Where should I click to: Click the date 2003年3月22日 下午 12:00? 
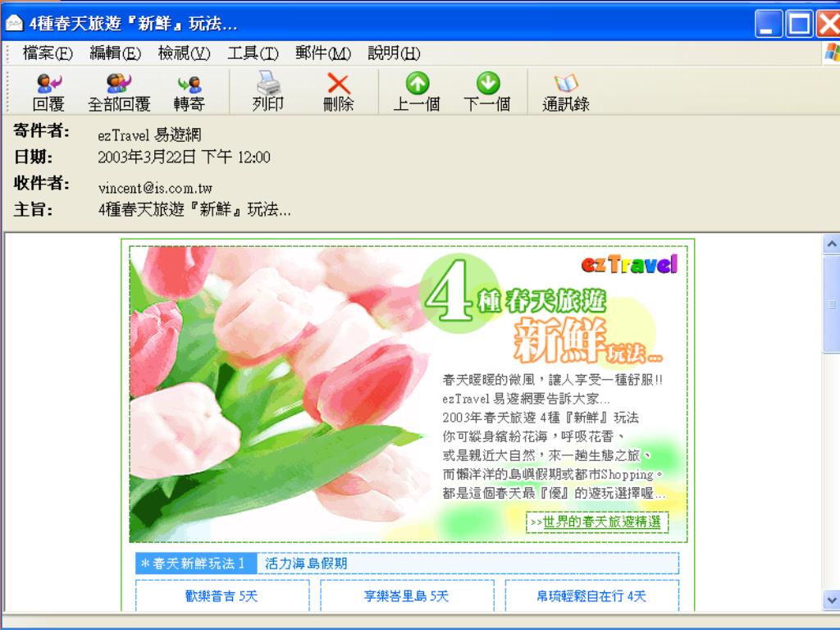click(184, 157)
